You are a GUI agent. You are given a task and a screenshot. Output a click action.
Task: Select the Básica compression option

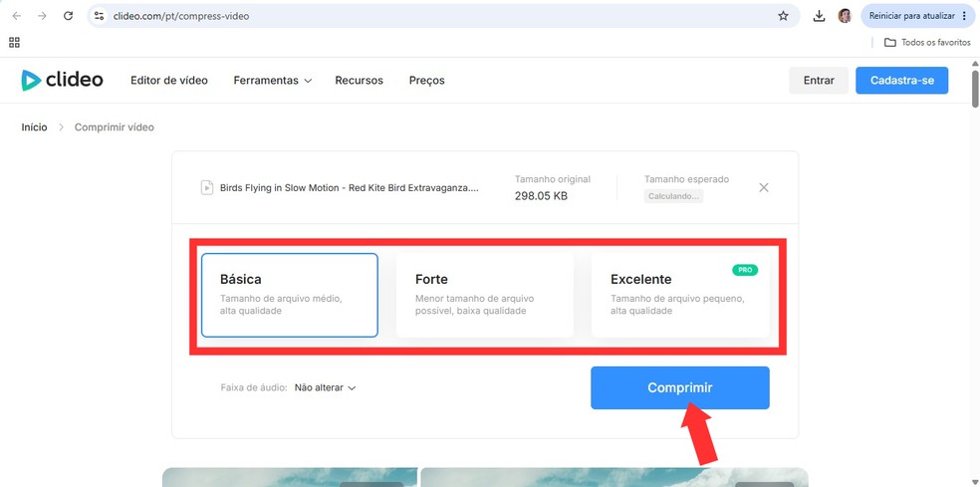[290, 295]
